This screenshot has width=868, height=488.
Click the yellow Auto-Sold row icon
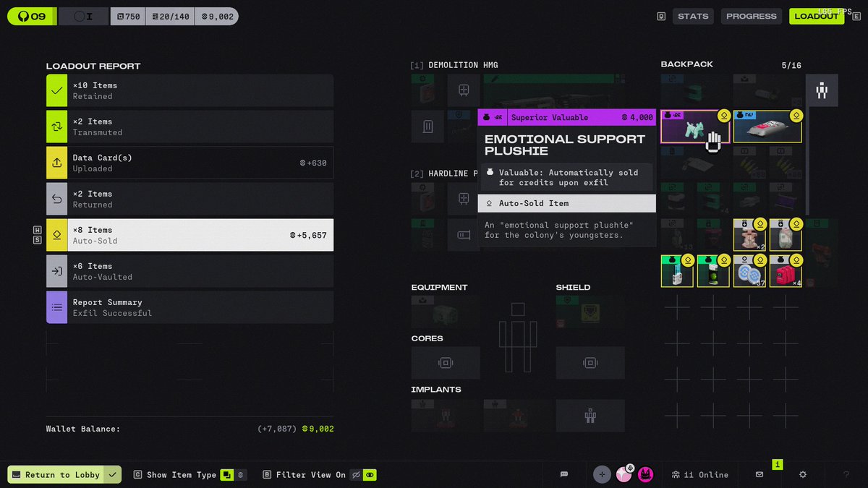point(56,235)
